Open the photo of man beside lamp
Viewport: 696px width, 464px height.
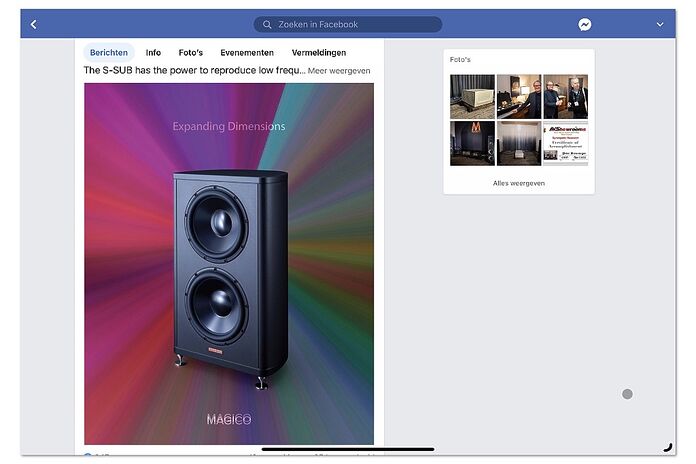point(519,96)
